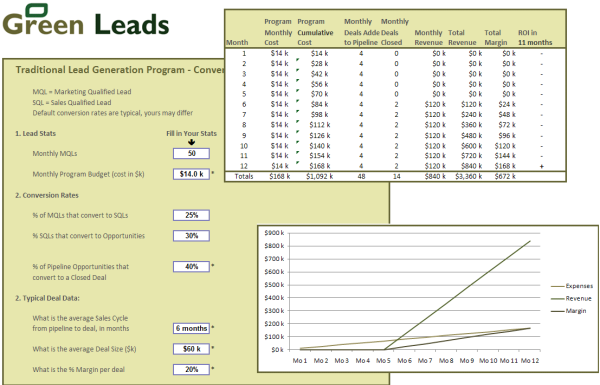
Task: Click the Margin legend entry in chart
Action: coord(569,311)
